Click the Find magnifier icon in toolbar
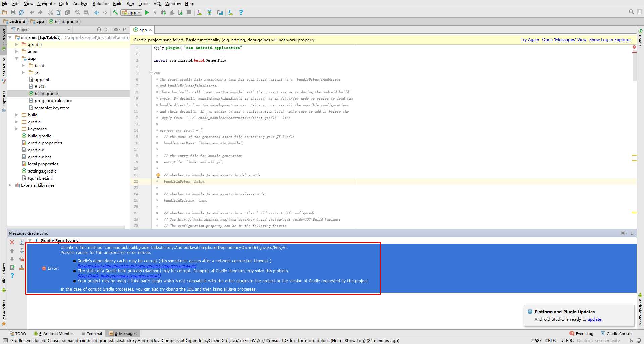This screenshot has height=344, width=644. [78, 12]
